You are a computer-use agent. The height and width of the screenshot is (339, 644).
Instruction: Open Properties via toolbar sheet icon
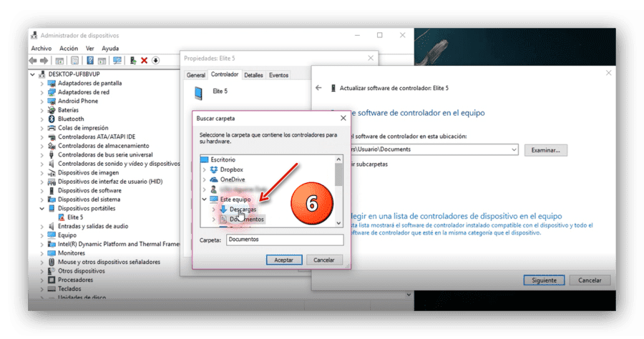click(74, 61)
